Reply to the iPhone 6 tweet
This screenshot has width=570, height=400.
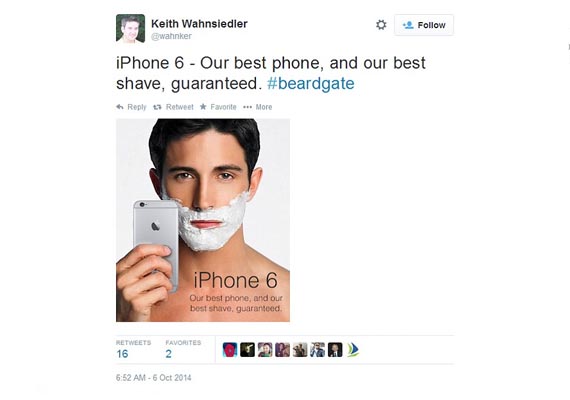tap(131, 107)
